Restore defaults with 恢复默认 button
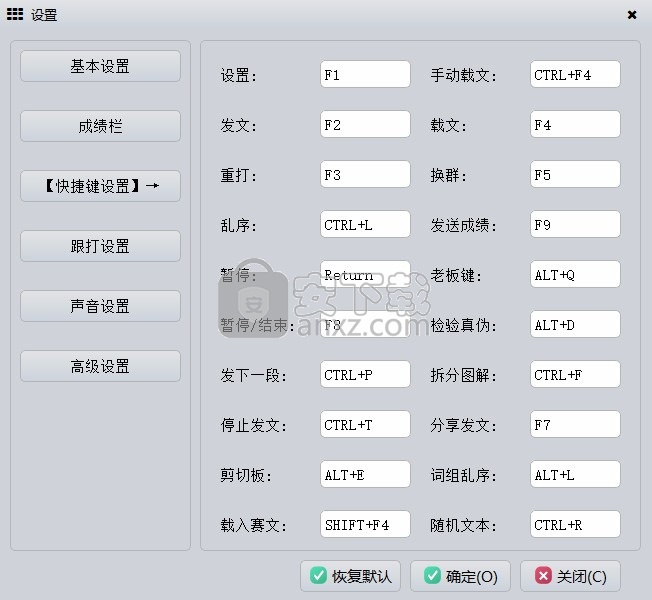The image size is (652, 600). point(351,576)
